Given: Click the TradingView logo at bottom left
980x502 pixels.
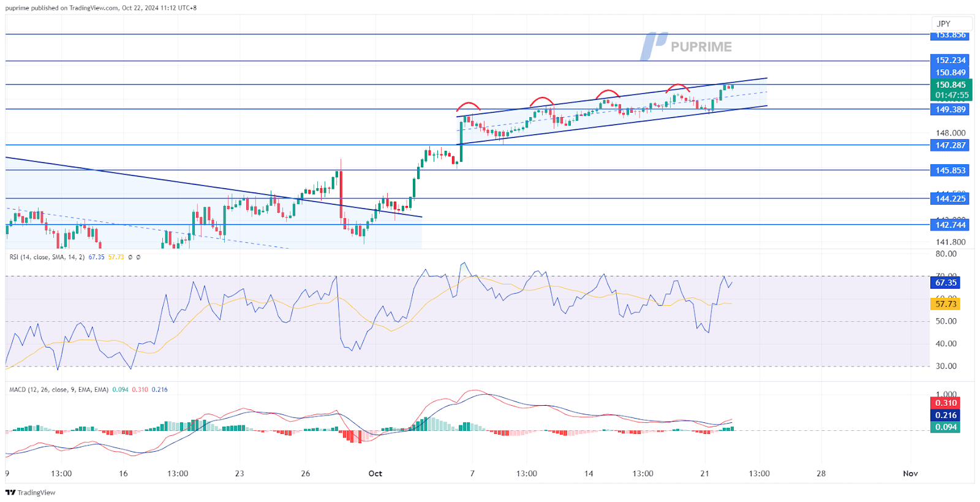Looking at the screenshot, I should 30,492.
